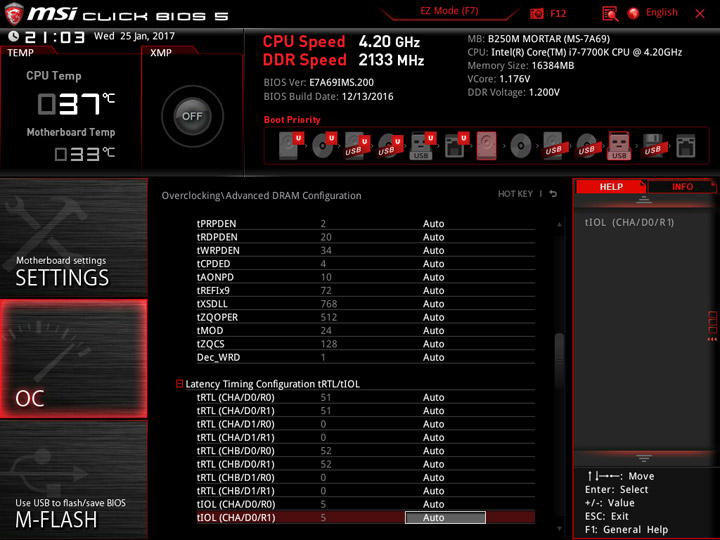Open the SETTINGS motherboard settings panel
The height and width of the screenshot is (540, 720).
point(74,238)
